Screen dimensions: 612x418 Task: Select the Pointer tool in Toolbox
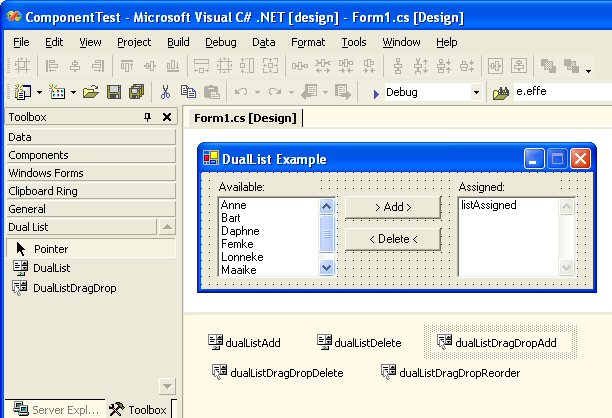pyautogui.click(x=91, y=249)
